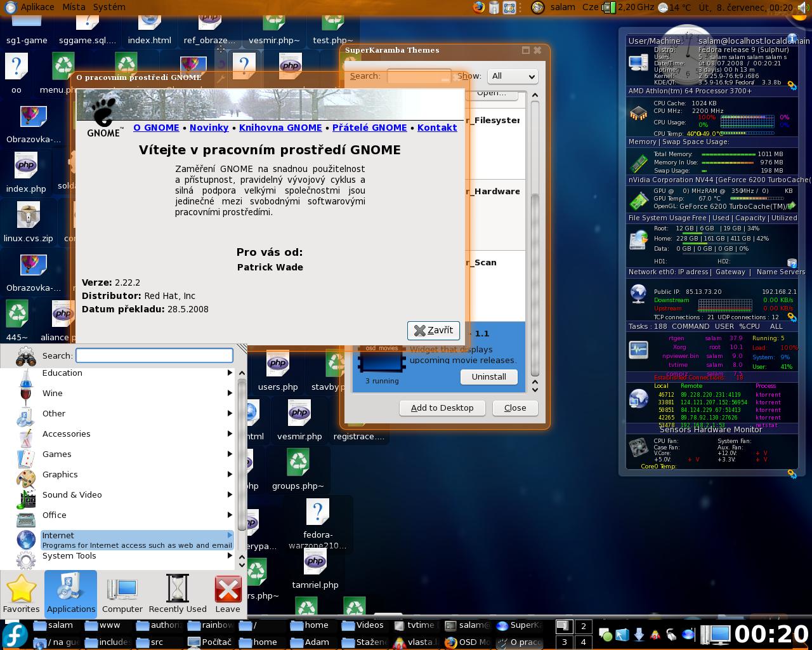
Task: Click the SuperKaramba theme list scrollbar
Action: [535, 286]
